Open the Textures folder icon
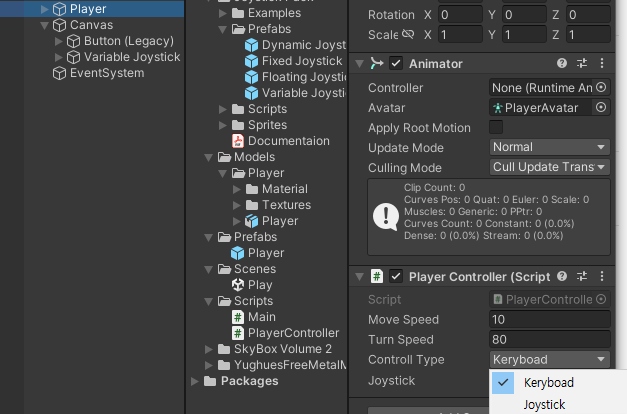 point(252,205)
